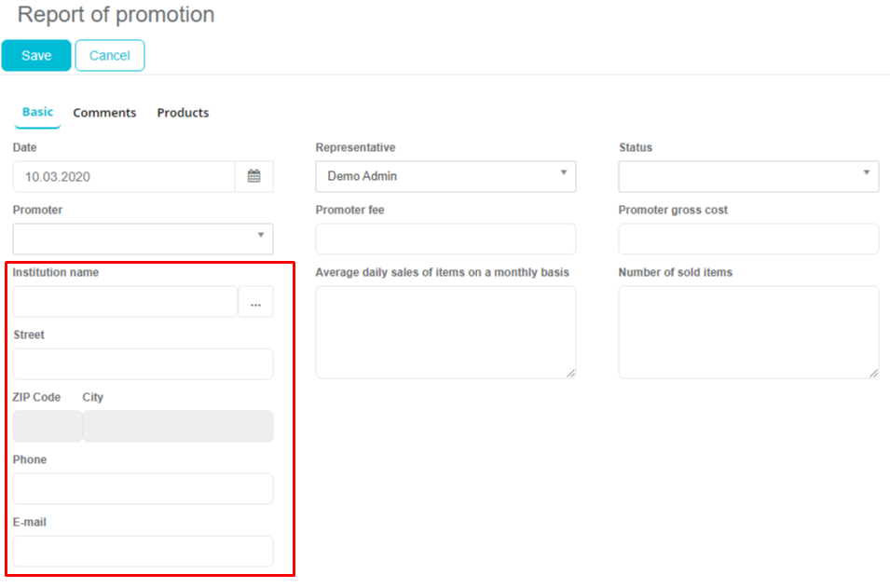The height and width of the screenshot is (588, 890).
Task: Click the Number of sold items text area
Action: [748, 332]
